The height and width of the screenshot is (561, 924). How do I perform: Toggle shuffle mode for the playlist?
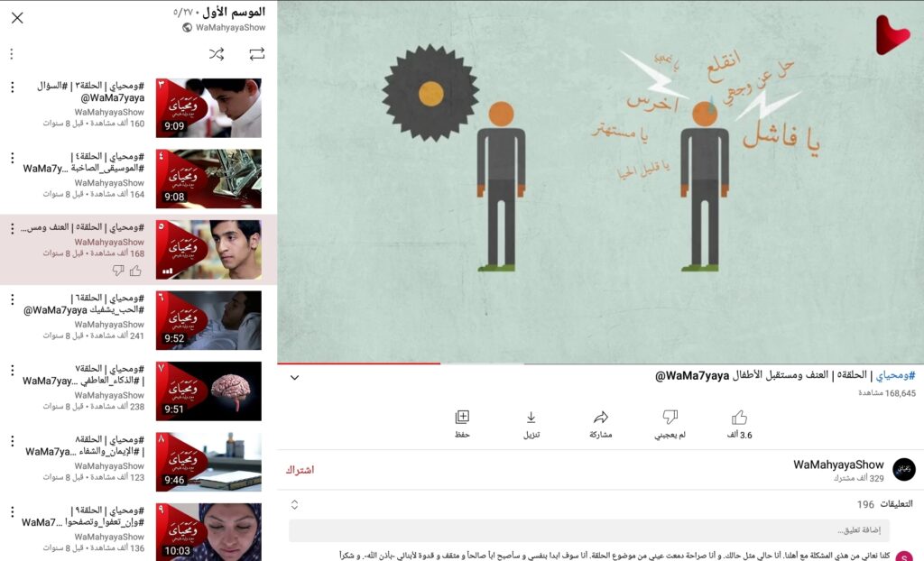[x=217, y=53]
